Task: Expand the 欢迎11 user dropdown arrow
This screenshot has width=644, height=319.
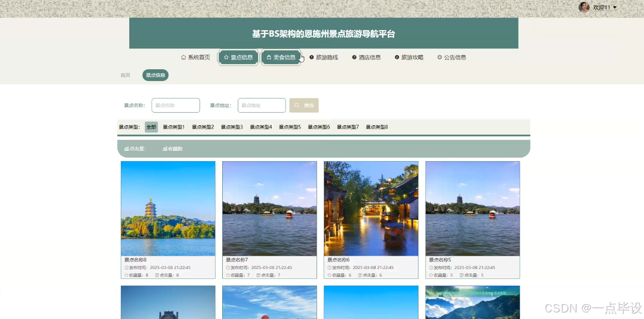Action: point(615,8)
